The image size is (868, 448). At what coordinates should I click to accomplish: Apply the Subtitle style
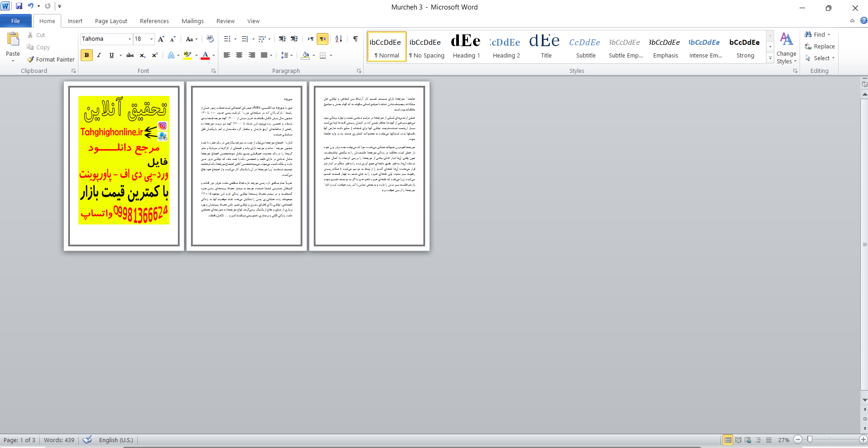click(586, 47)
